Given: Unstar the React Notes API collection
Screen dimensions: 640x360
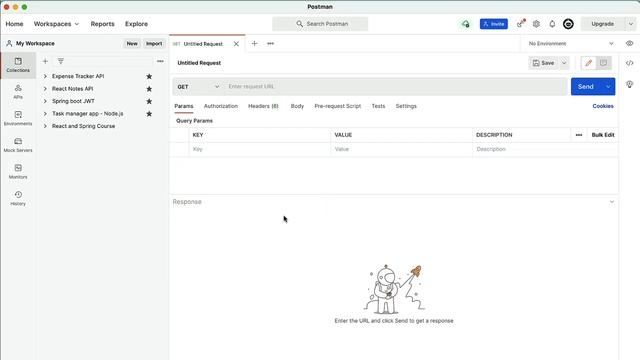Looking at the screenshot, I should [x=149, y=89].
